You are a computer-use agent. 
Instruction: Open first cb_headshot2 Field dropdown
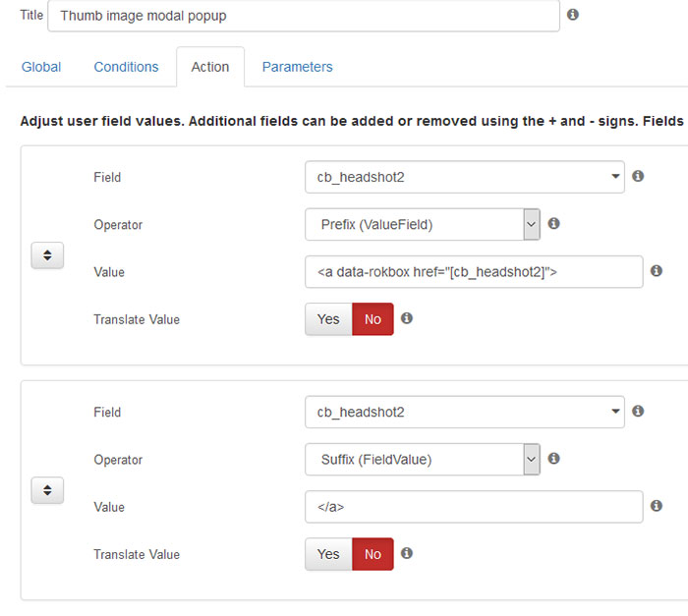(465, 177)
